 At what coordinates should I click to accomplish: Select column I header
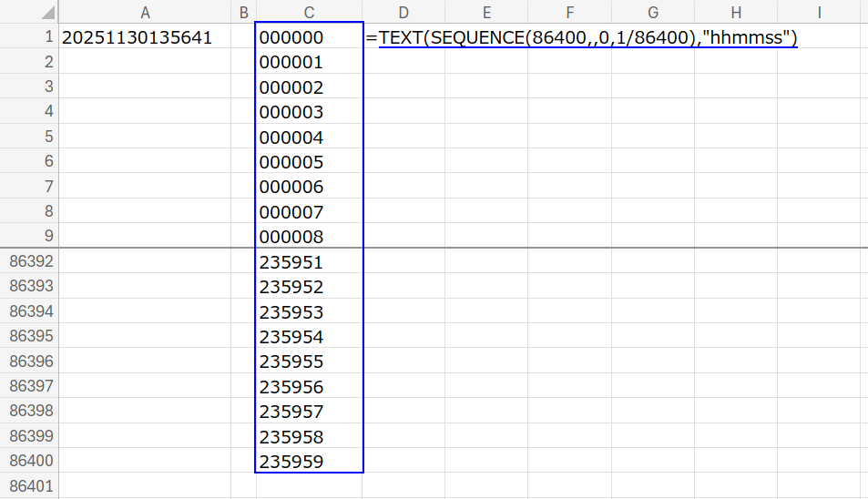pyautogui.click(x=820, y=13)
